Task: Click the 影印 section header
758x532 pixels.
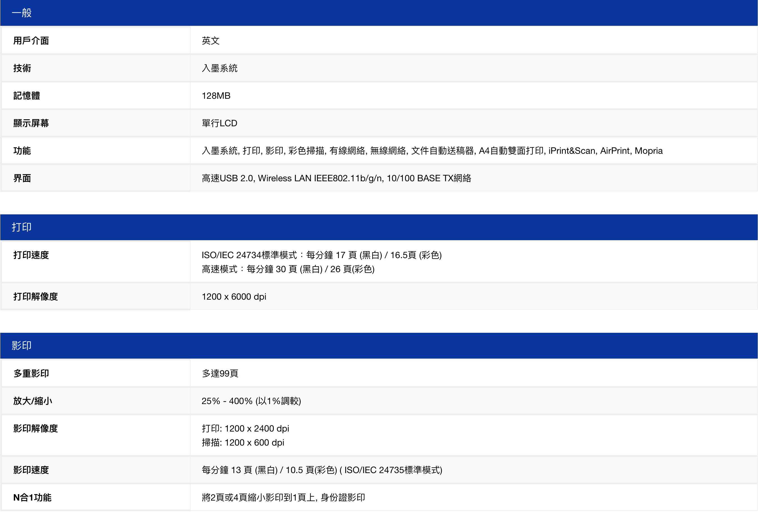Action: (x=22, y=345)
